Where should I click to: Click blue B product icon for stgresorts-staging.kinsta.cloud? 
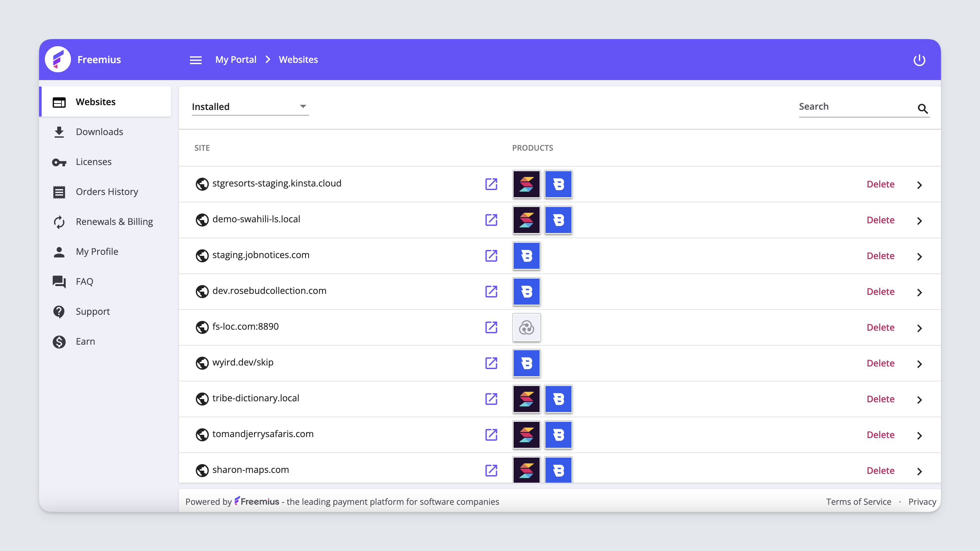558,184
